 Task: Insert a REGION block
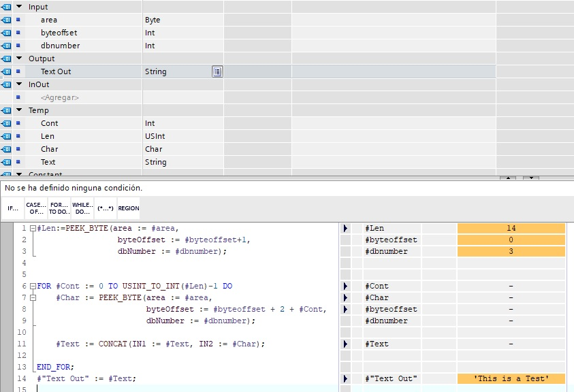pos(128,208)
